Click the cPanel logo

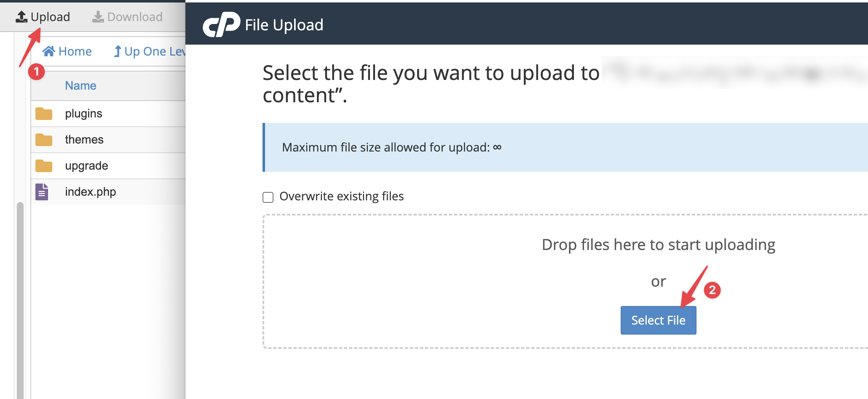221,24
